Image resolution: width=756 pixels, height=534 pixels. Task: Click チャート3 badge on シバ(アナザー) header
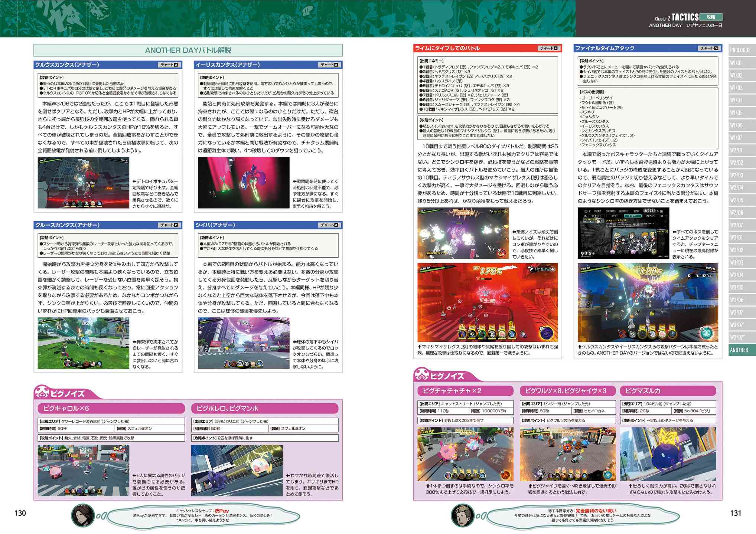329,225
